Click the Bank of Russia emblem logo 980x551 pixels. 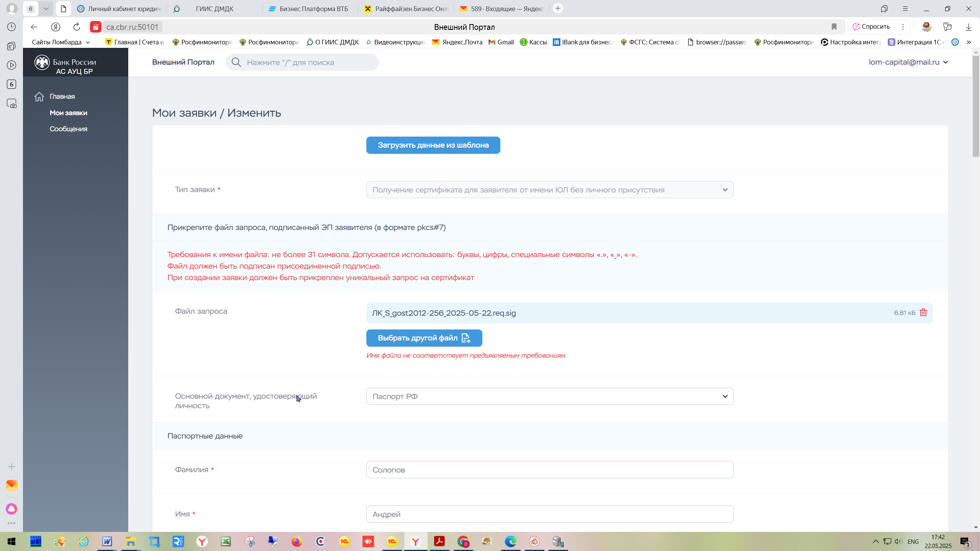(42, 62)
